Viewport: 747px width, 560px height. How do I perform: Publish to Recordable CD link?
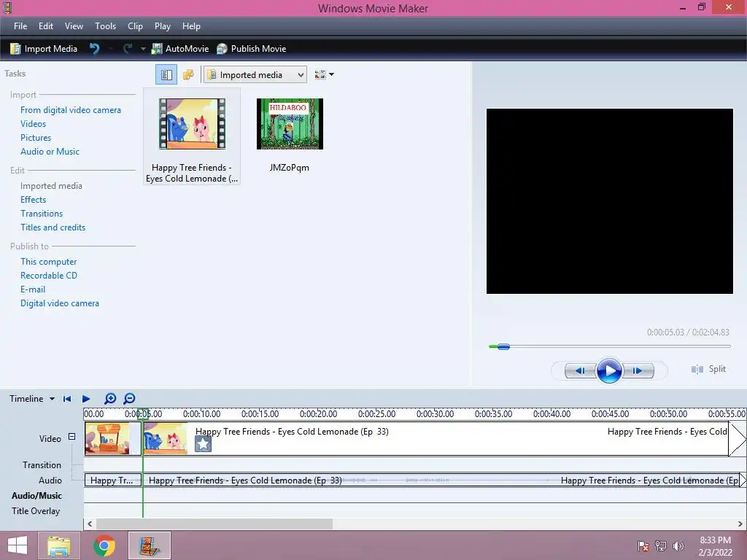[x=49, y=275]
